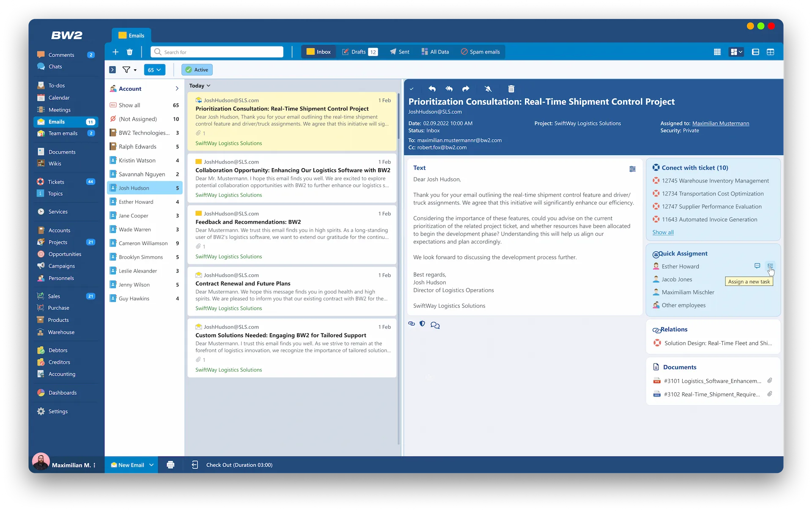The width and height of the screenshot is (812, 511).
Task: Click the Forward arrow icon
Action: coord(465,89)
